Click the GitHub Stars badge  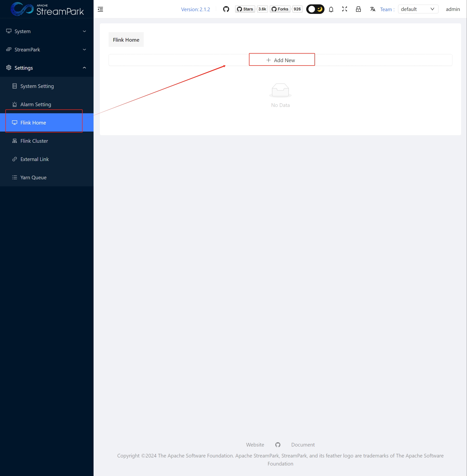point(245,9)
